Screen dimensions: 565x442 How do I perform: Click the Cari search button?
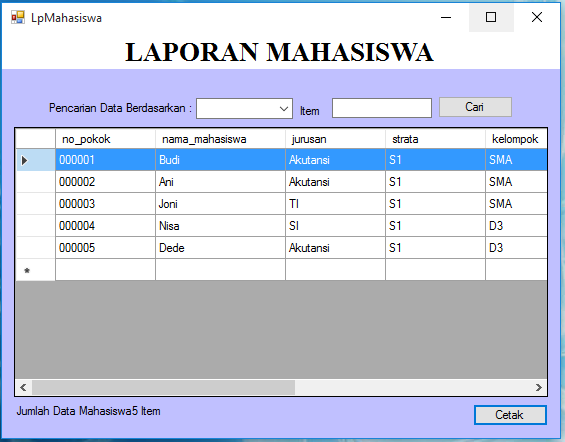pyautogui.click(x=475, y=107)
